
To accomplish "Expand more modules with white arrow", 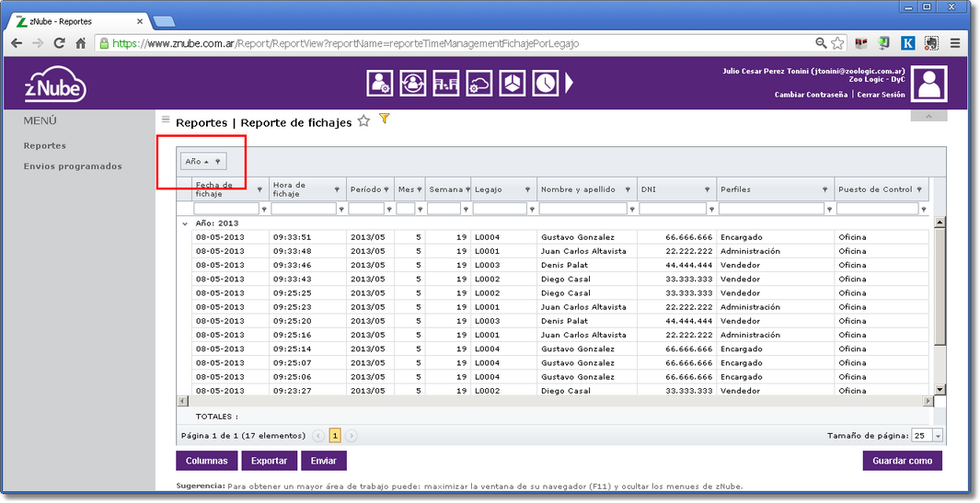I will tap(569, 83).
